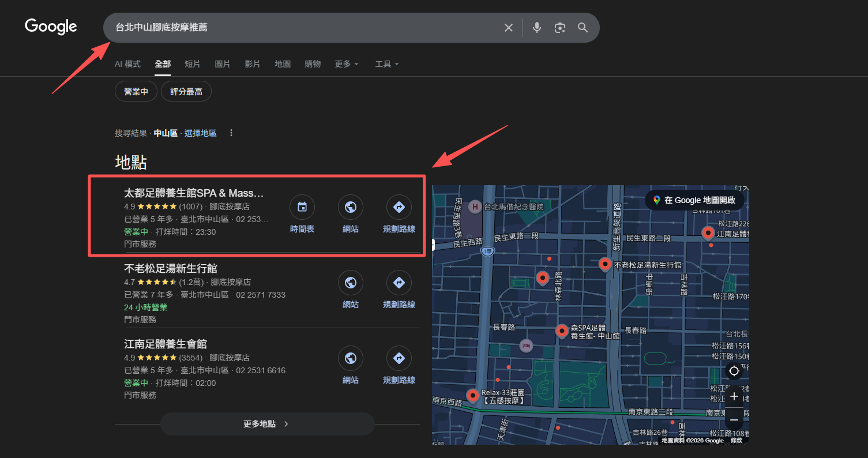The image size is (868, 458).
Task: Expand the 更多 search category dropdown
Action: point(347,64)
